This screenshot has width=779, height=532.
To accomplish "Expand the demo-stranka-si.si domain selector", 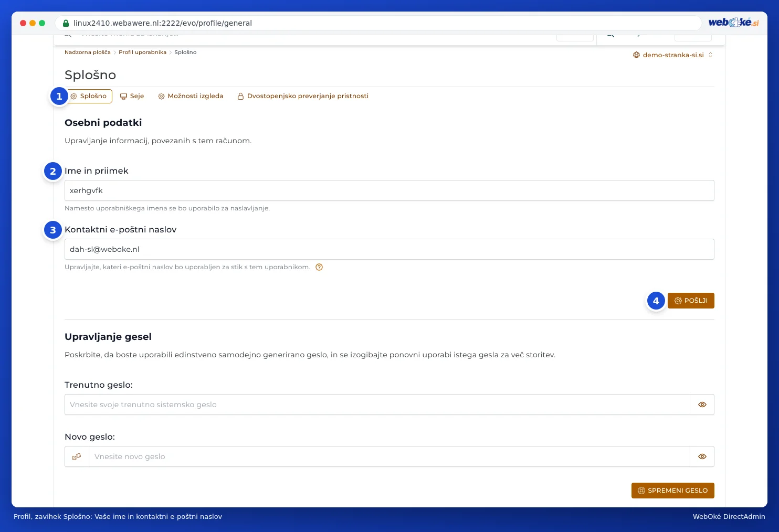I will (673, 55).
